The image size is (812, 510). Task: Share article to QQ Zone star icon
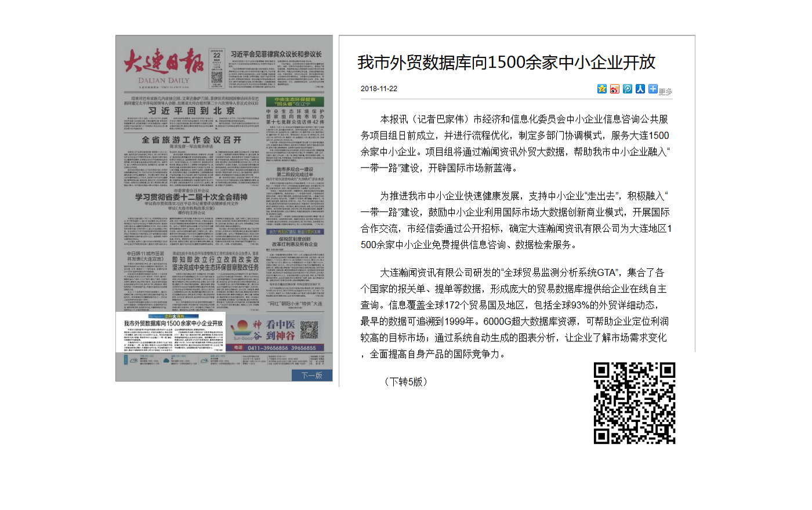coord(602,89)
